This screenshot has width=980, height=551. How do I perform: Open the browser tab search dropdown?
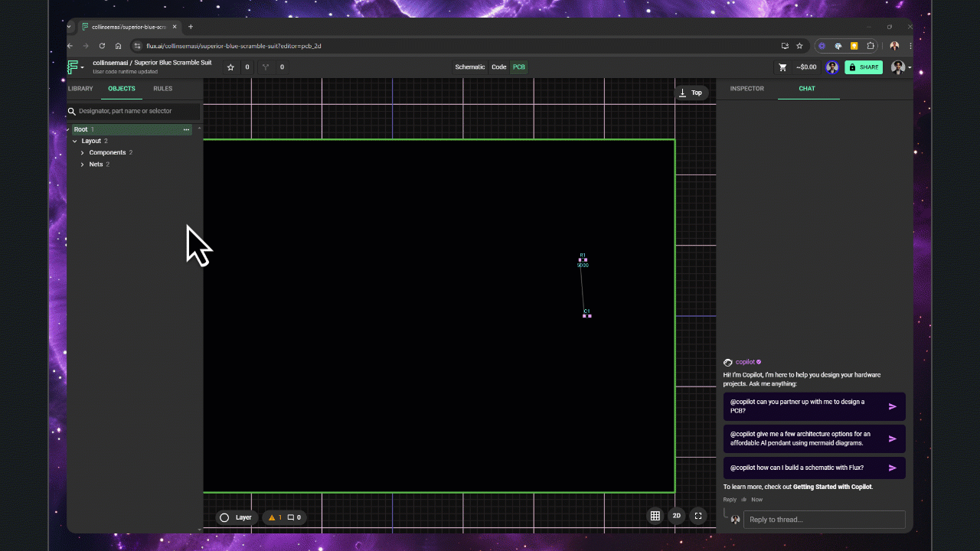[70, 27]
